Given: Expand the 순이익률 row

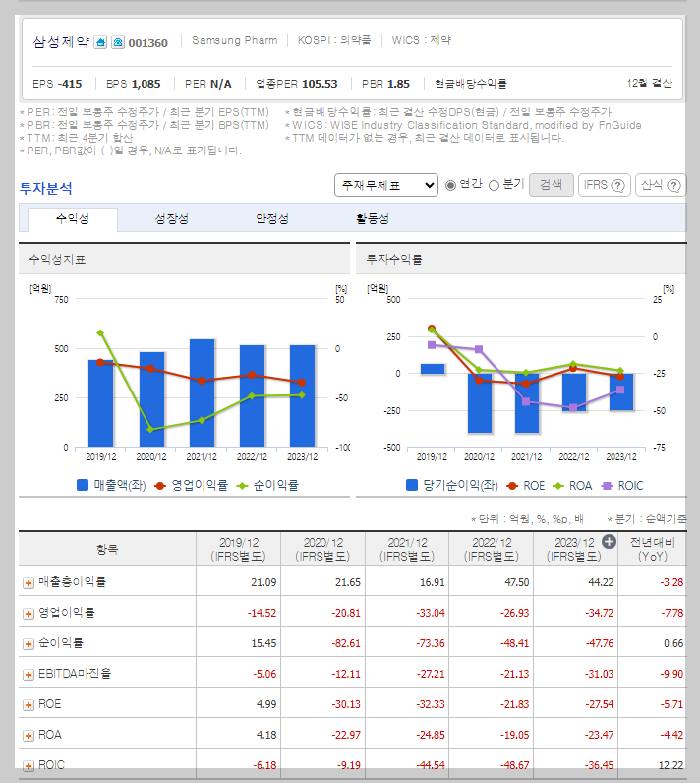Looking at the screenshot, I should click(x=29, y=644).
